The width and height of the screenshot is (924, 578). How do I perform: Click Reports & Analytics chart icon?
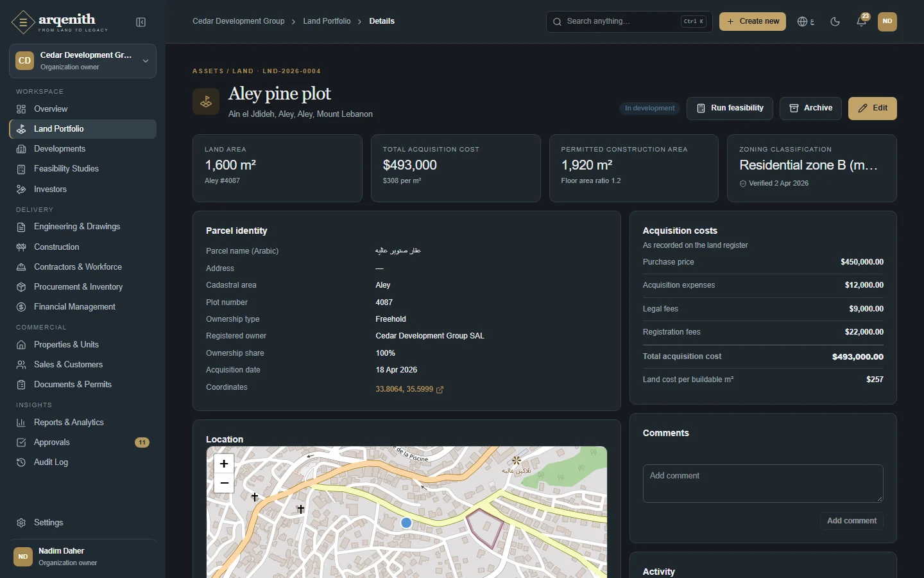click(21, 423)
